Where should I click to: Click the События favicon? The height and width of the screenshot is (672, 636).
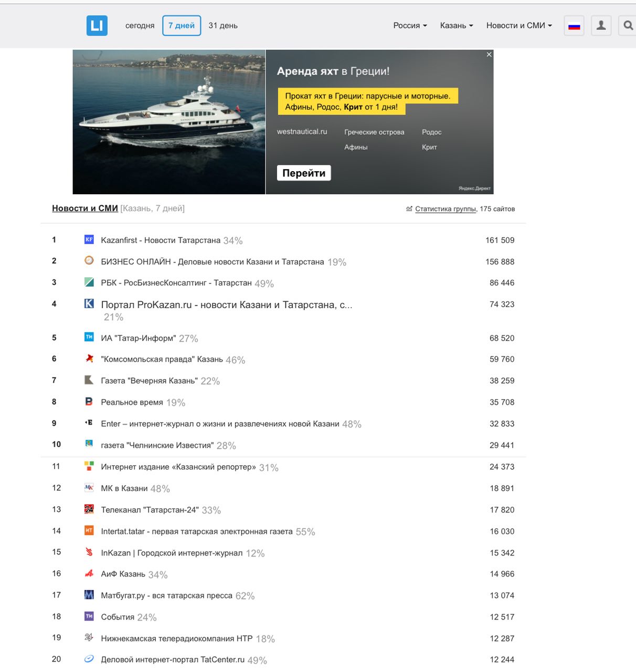click(x=89, y=616)
